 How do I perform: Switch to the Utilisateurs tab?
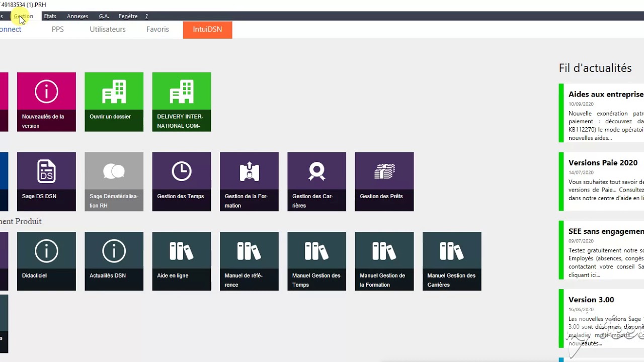108,29
